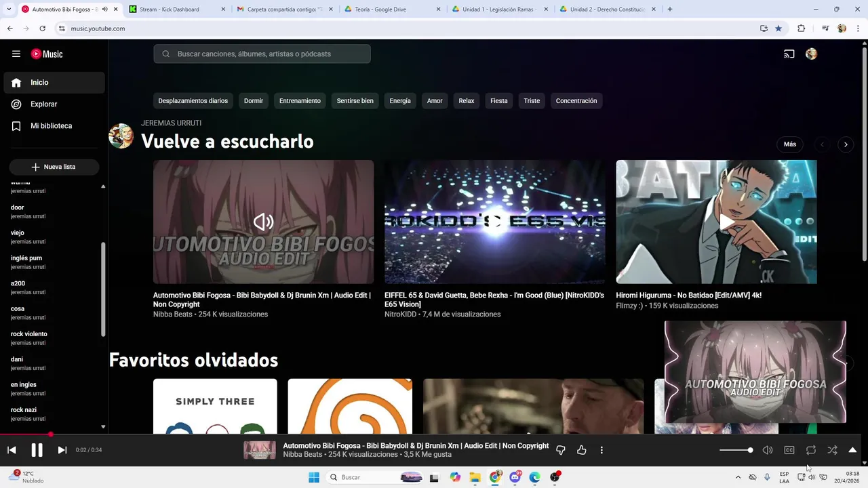The height and width of the screenshot is (488, 868).
Task: Select the Triste mood chip
Action: click(x=532, y=101)
